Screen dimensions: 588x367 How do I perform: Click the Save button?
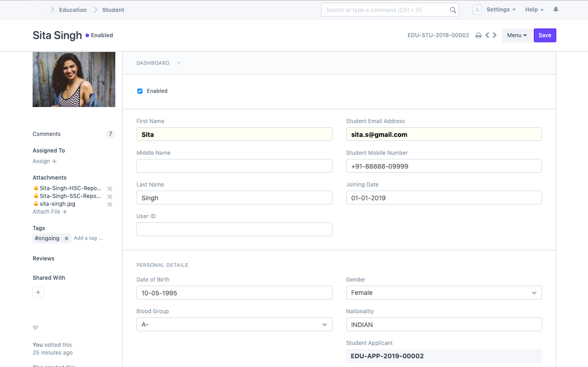[545, 35]
